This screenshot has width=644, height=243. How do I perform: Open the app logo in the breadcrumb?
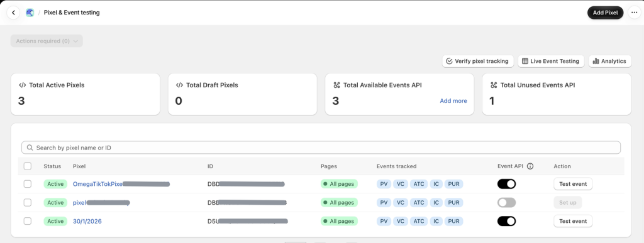(30, 13)
